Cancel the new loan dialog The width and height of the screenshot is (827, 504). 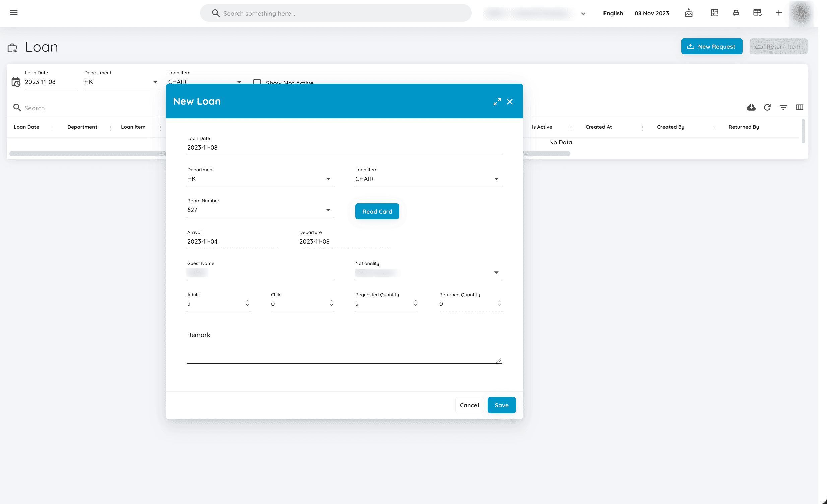coord(469,405)
